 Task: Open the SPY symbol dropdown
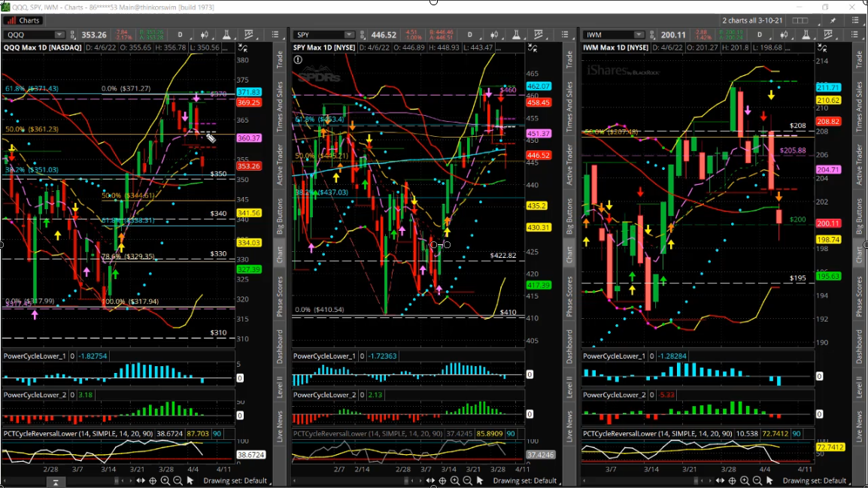click(x=349, y=35)
